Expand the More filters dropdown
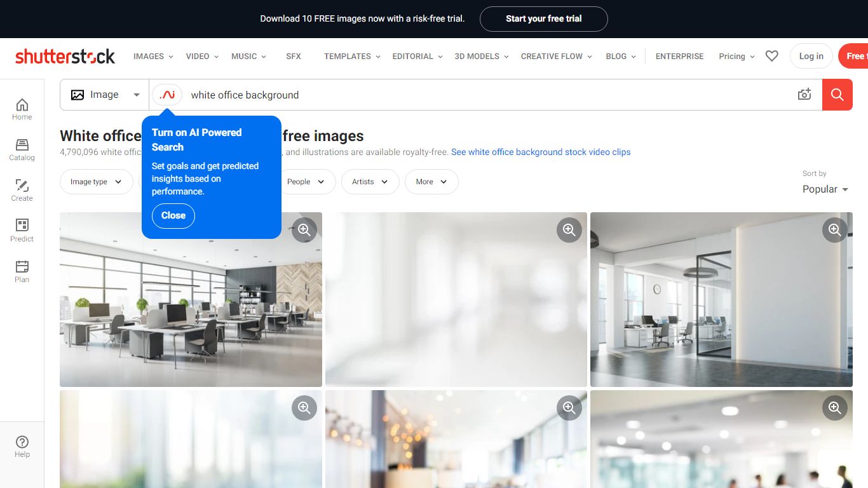868x488 pixels. click(431, 182)
